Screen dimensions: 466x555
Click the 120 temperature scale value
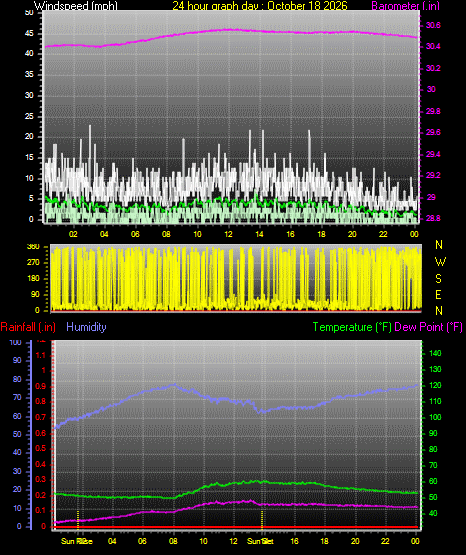(x=435, y=385)
